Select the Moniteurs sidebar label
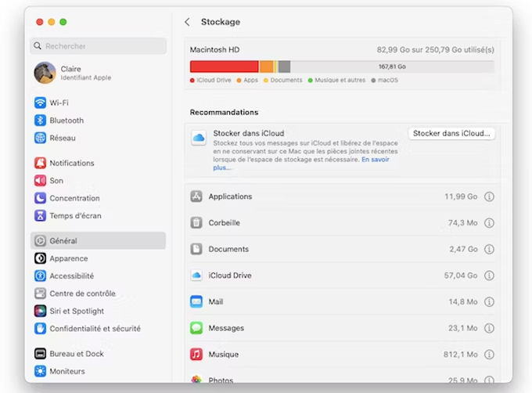 pos(67,371)
